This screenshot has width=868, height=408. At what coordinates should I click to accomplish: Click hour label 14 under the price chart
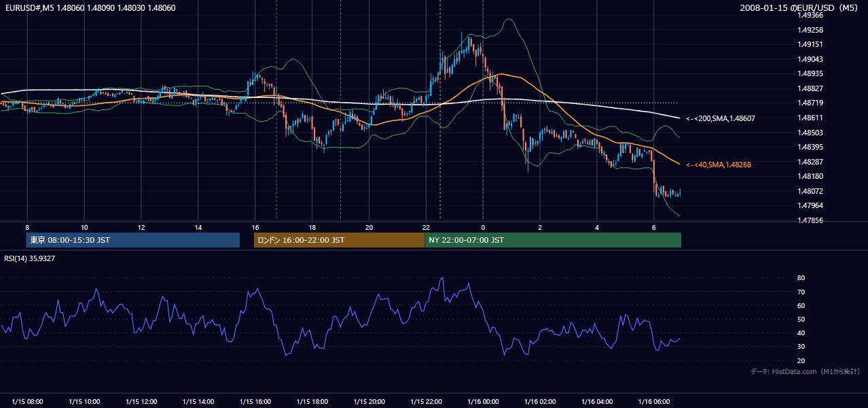198,227
